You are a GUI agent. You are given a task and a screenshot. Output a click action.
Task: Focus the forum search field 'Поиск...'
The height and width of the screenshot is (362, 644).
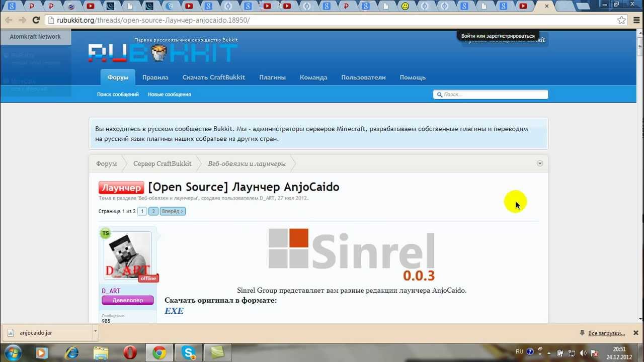tap(491, 95)
